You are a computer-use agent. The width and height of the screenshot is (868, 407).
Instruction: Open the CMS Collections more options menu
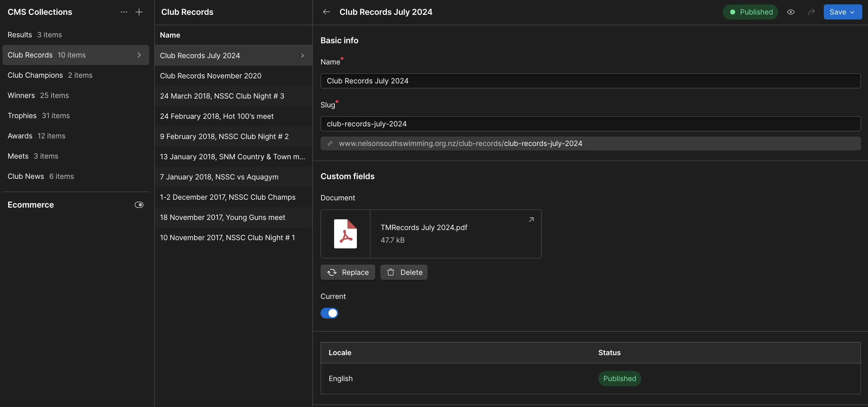124,12
